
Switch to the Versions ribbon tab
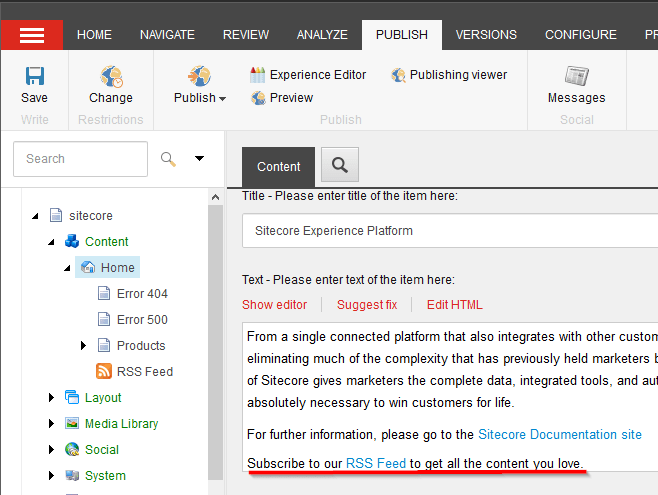(486, 35)
